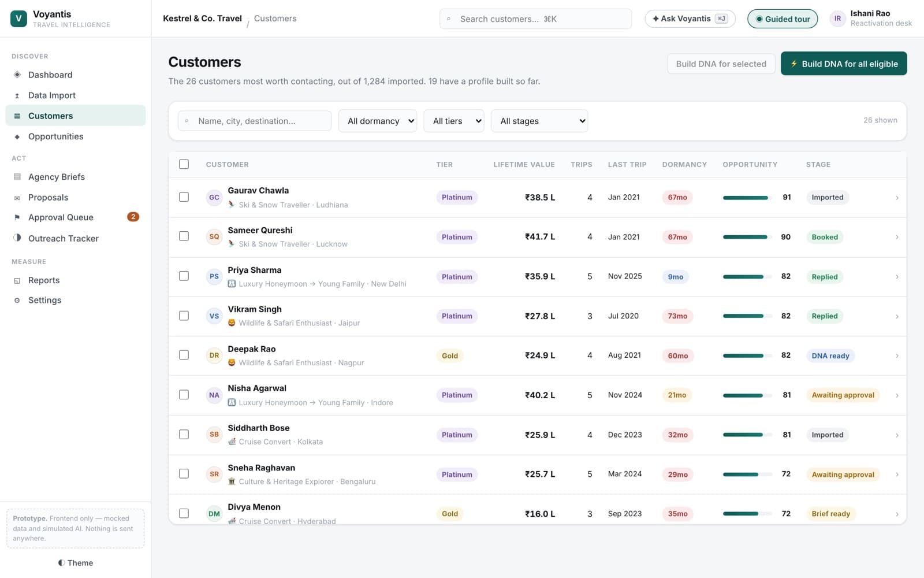Click the IR user avatar
924x578 pixels.
click(837, 18)
